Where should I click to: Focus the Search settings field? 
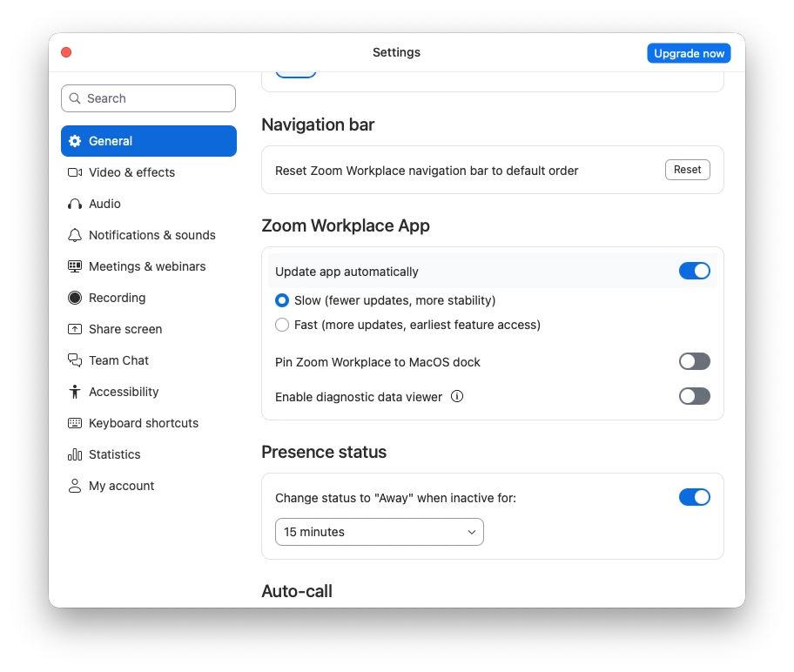tap(148, 98)
